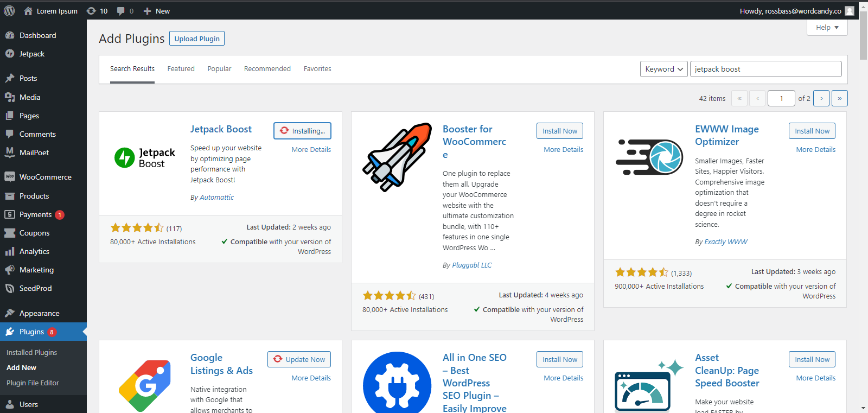This screenshot has height=413, width=868.
Task: Install Asset CleanUp plugin now
Action: click(812, 359)
